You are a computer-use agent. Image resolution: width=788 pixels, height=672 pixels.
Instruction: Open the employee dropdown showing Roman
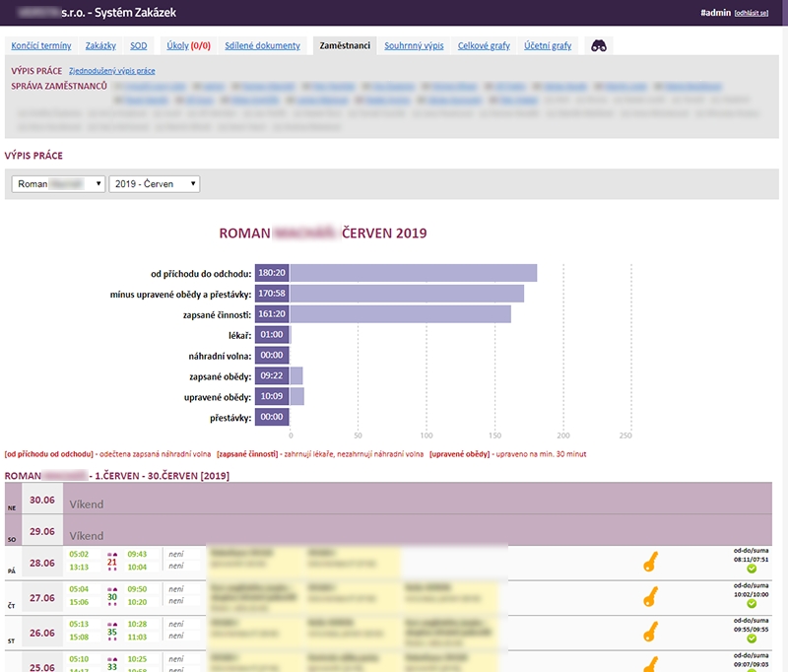(58, 184)
